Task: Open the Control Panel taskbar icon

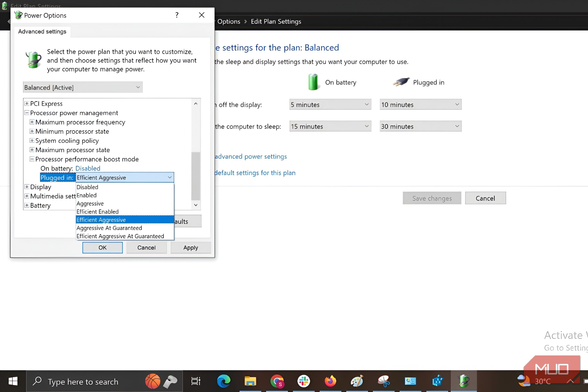Action: pyautogui.click(x=410, y=381)
